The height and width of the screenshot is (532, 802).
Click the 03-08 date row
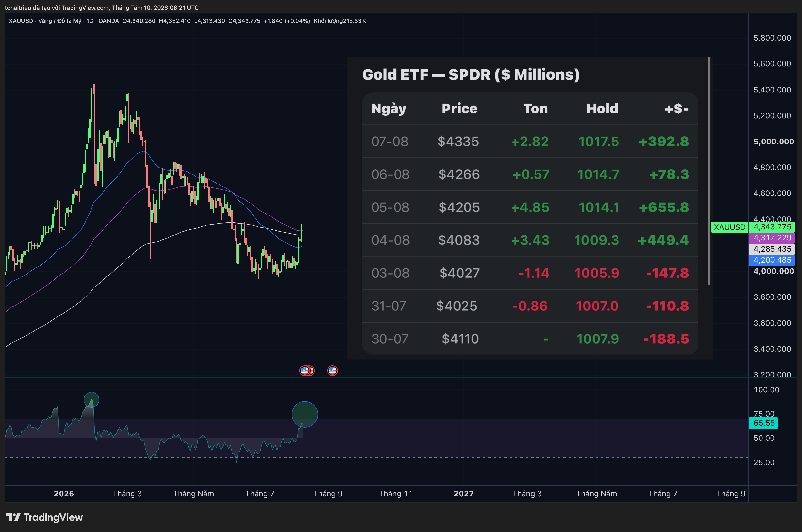(530, 273)
